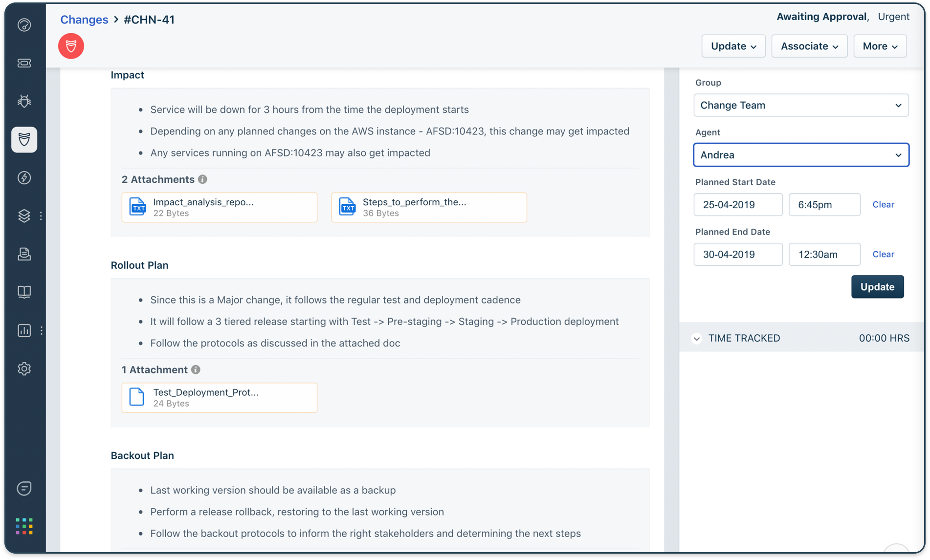Image resolution: width=930 pixels, height=560 pixels.
Task: Open the Group dropdown for Change Team
Action: tap(800, 105)
